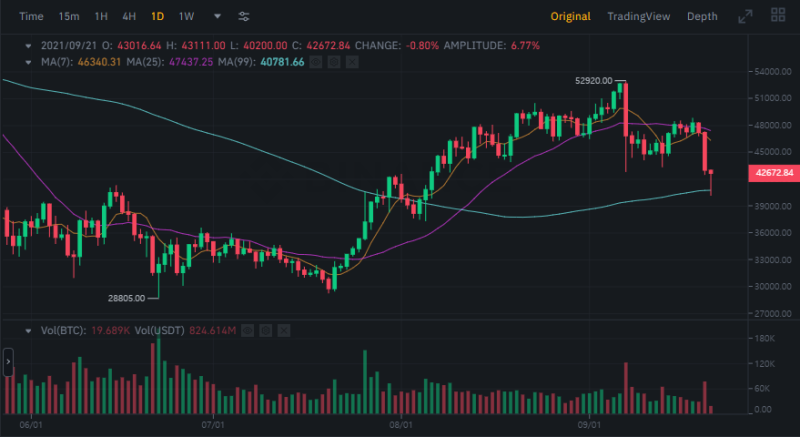Click the 06/01 date axis label
Viewport: 800px width, 437px height.
(31, 425)
